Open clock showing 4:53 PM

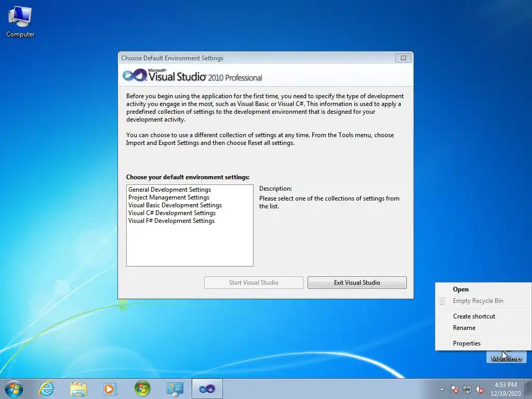click(506, 389)
